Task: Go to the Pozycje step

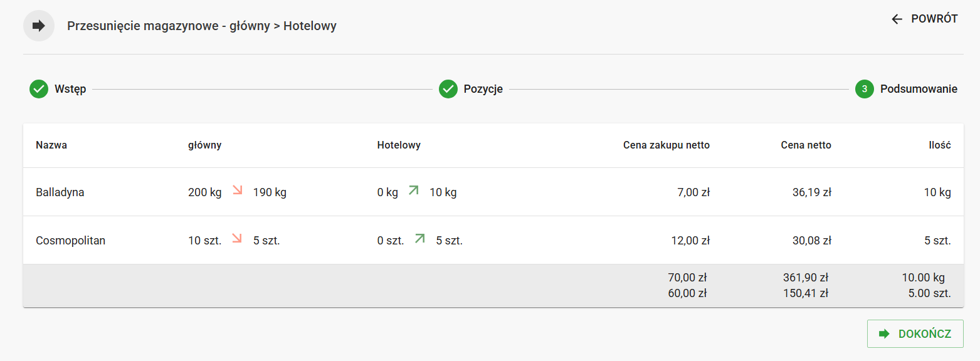Action: [x=483, y=89]
